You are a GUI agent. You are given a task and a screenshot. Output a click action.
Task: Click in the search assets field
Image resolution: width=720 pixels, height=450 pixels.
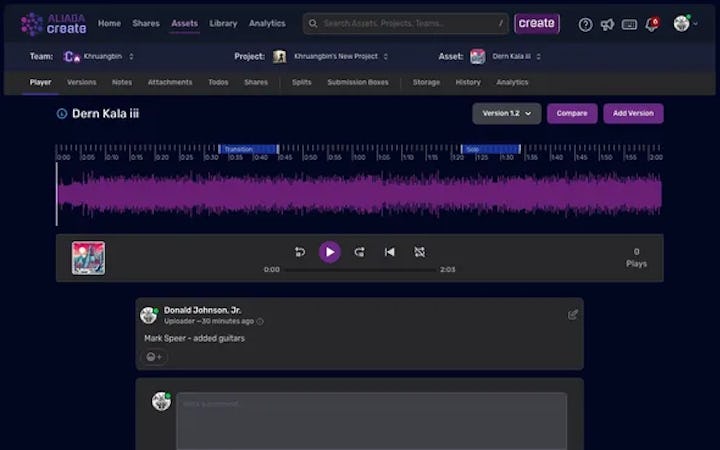406,23
